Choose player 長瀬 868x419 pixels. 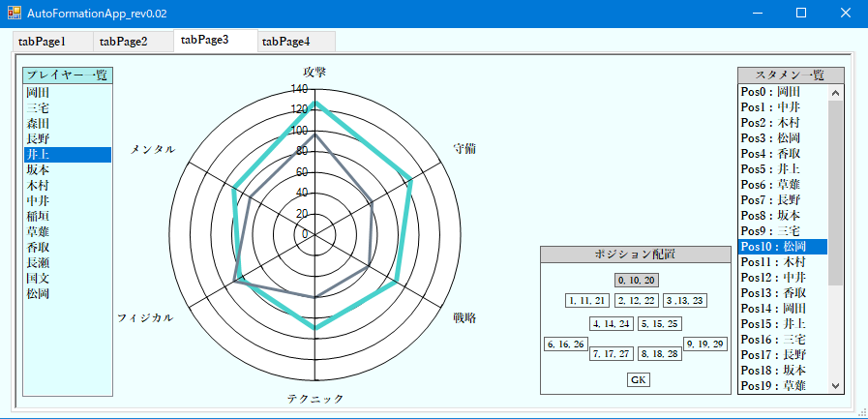pyautogui.click(x=67, y=263)
